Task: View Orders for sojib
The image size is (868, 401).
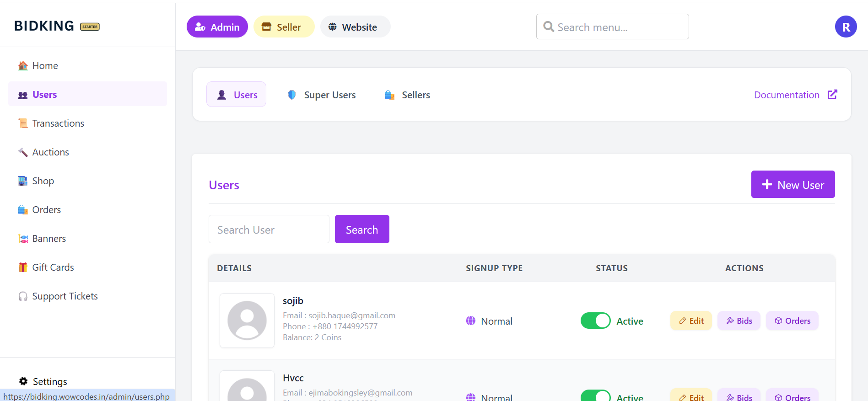Action: click(793, 321)
